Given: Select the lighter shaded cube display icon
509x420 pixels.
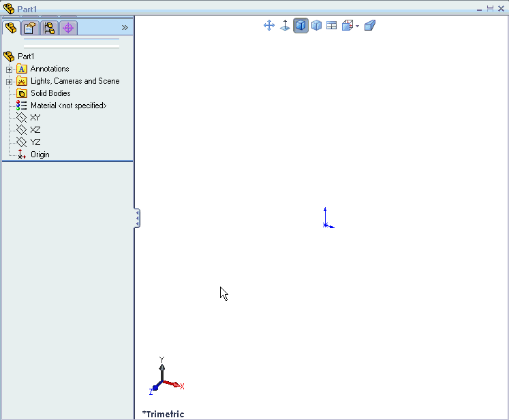Looking at the screenshot, I should pos(316,26).
